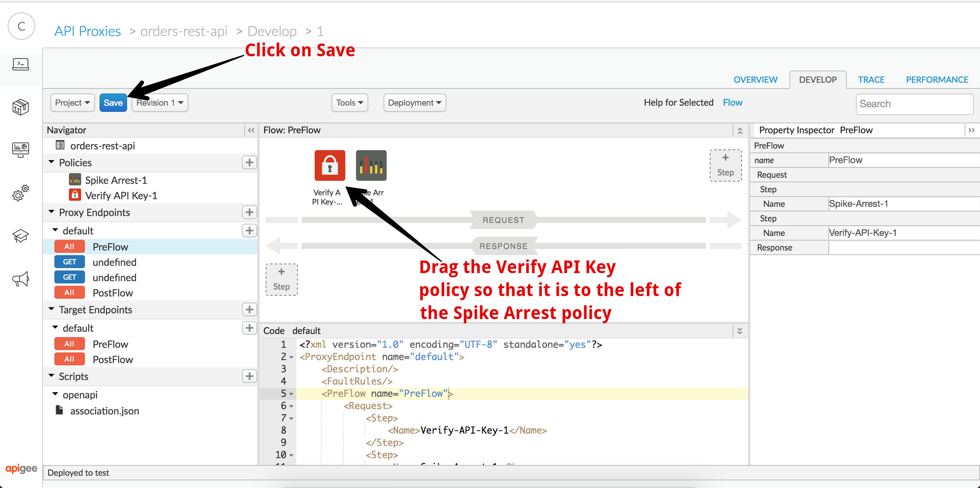Click the Policies add icon in Navigator
Viewport: 980px width, 488px height.
click(x=249, y=163)
